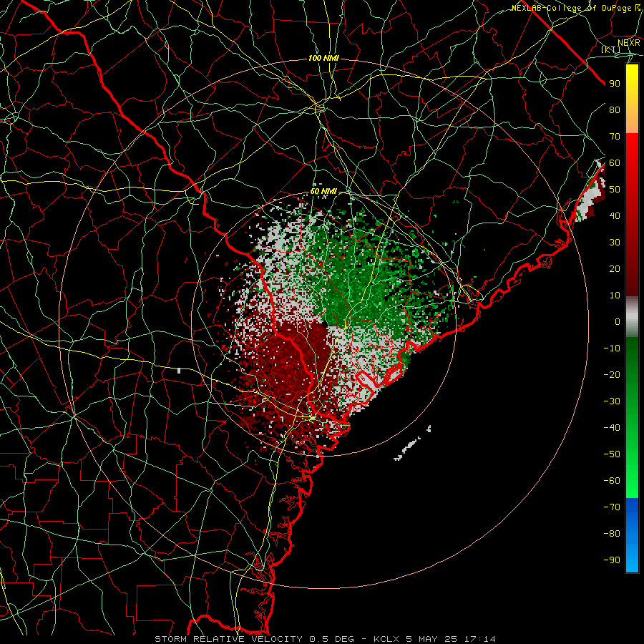Click the -30 scale value
Image resolution: width=644 pixels, height=644 pixels.
[x=612, y=401]
